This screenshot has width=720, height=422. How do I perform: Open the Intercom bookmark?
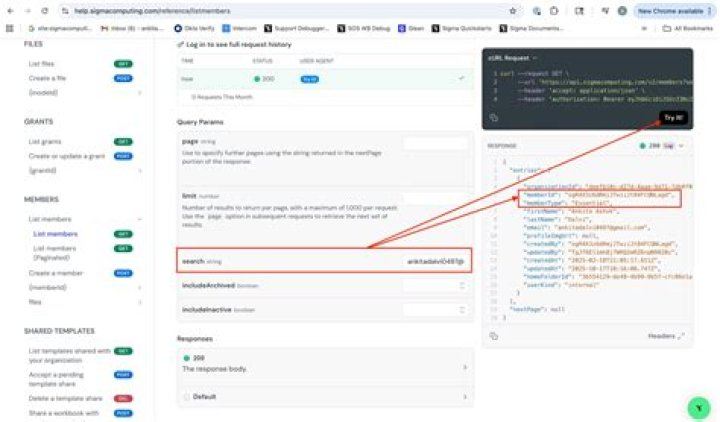pyautogui.click(x=239, y=28)
